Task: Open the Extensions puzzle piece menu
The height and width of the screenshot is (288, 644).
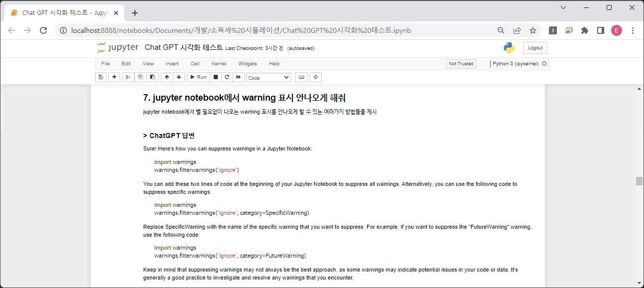Action: [585, 30]
